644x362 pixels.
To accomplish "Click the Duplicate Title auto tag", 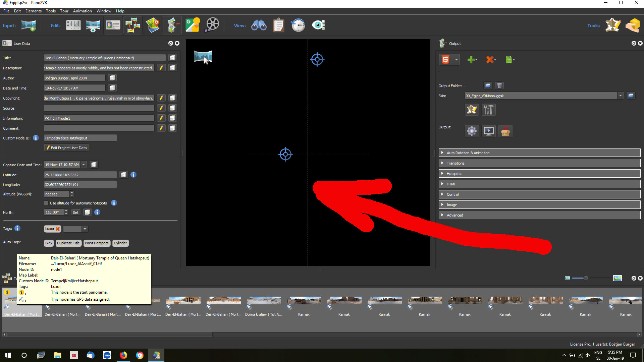I will click(x=68, y=243).
